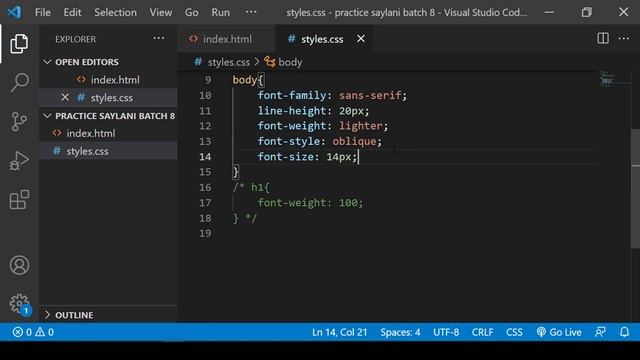The height and width of the screenshot is (360, 640).
Task: Click the 'oblique' value on line 13
Action: tap(354, 141)
